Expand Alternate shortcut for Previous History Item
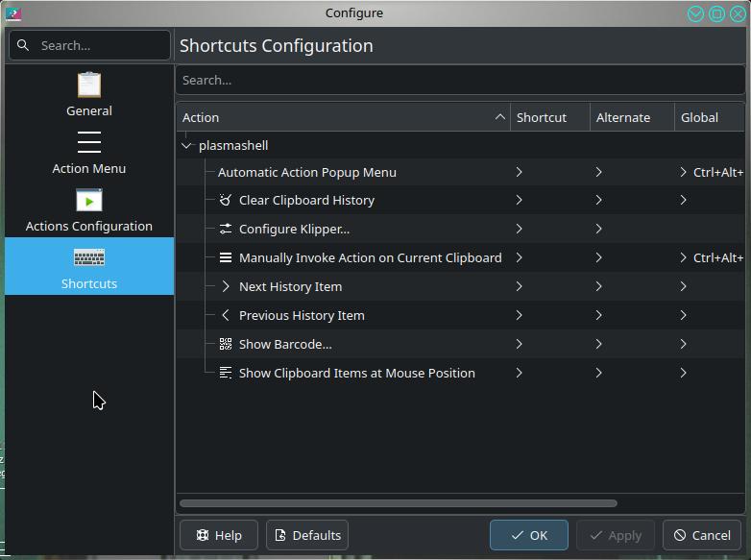This screenshot has width=751, height=560. [598, 315]
